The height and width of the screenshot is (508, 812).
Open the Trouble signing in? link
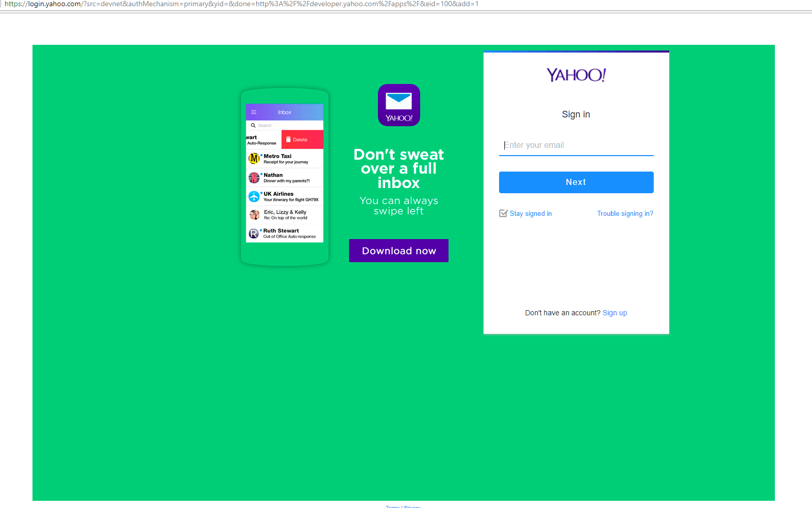625,214
